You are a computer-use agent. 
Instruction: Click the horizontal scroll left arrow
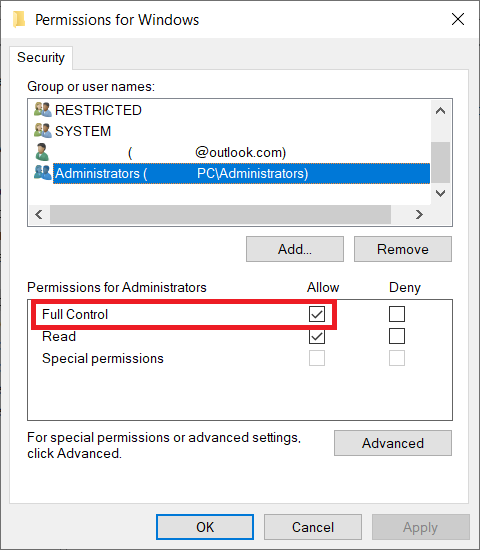[39, 214]
